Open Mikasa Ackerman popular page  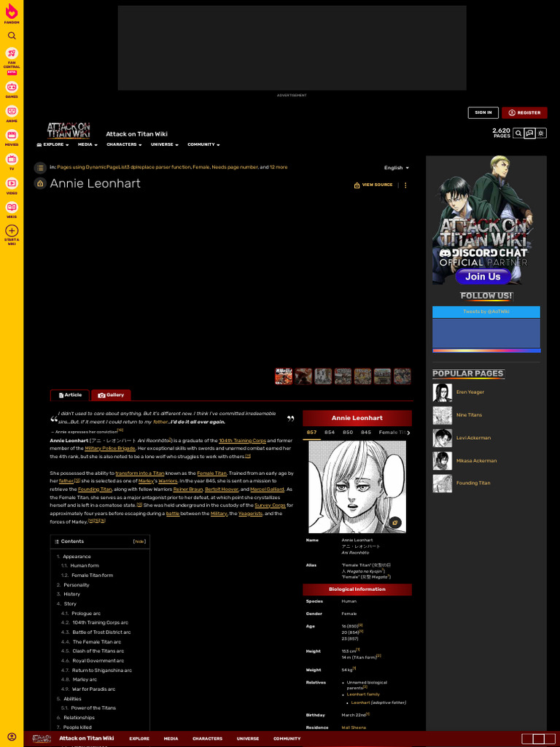pos(476,461)
